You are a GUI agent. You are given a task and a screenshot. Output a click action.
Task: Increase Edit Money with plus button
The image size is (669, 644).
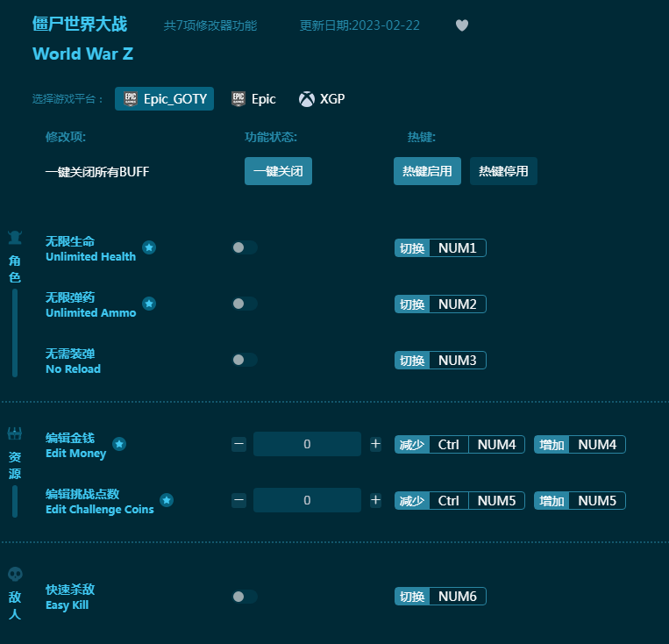coord(375,444)
